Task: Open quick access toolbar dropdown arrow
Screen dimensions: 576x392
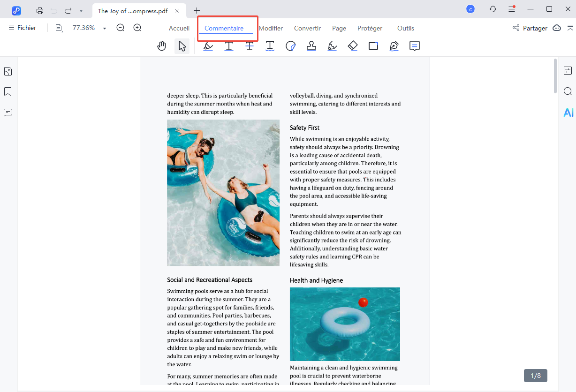Action: tap(81, 10)
